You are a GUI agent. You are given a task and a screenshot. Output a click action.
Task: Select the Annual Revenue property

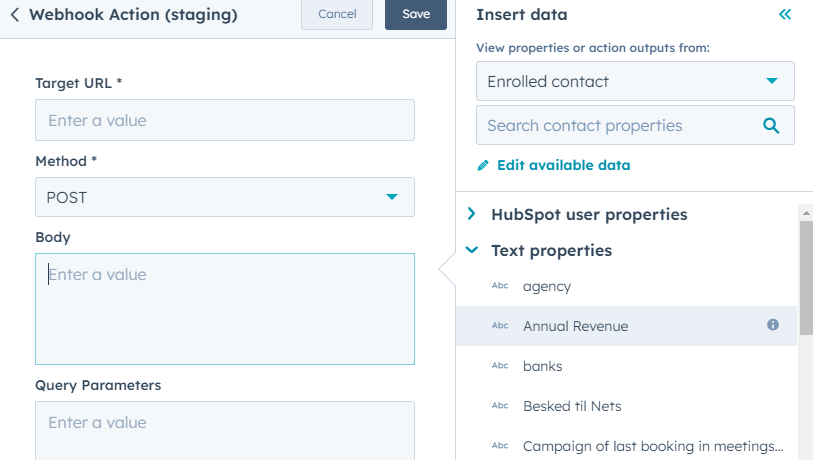576,326
